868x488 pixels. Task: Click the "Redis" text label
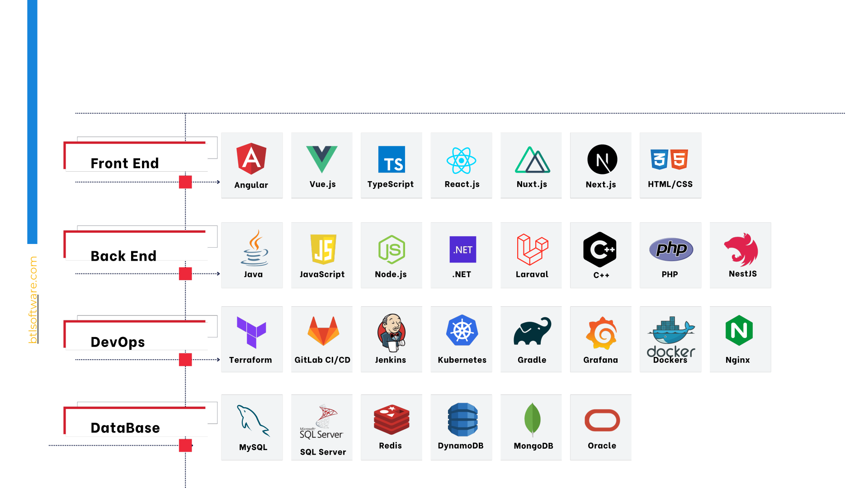click(390, 446)
